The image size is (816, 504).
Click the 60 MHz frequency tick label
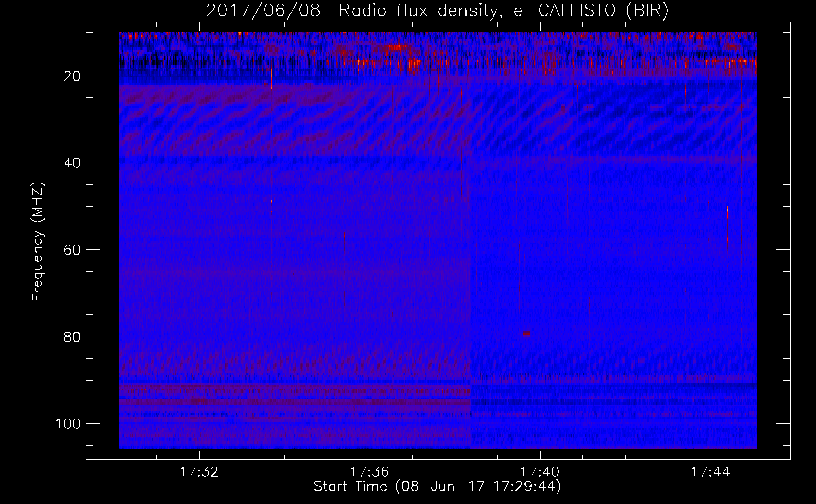(72, 250)
